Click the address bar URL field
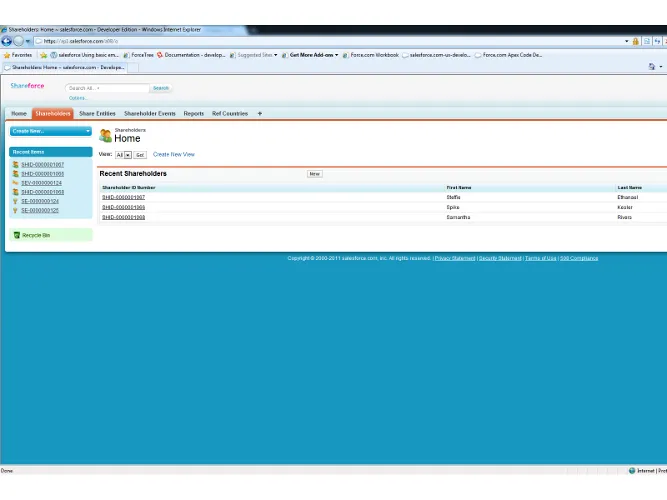667x500 pixels. pyautogui.click(x=328, y=41)
